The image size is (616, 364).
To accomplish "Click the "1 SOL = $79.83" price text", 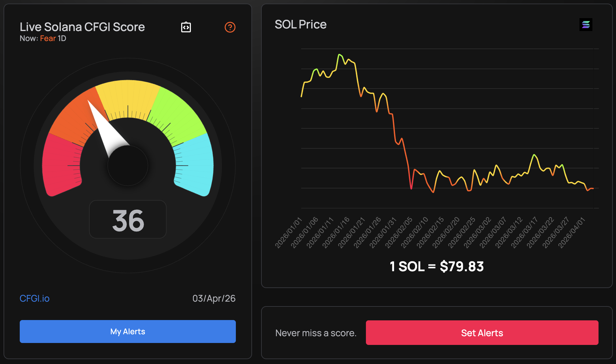I will click(x=437, y=266).
